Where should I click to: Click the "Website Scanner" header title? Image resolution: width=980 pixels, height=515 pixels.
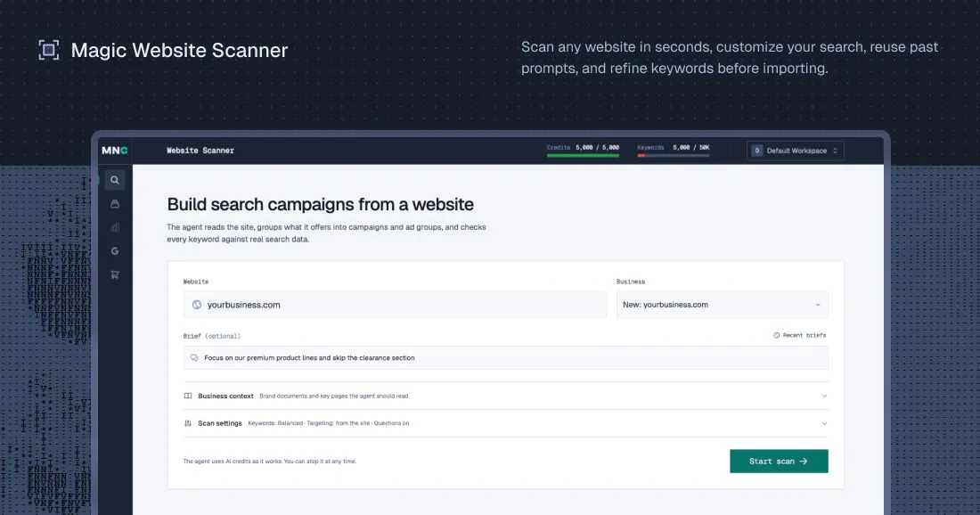click(200, 151)
